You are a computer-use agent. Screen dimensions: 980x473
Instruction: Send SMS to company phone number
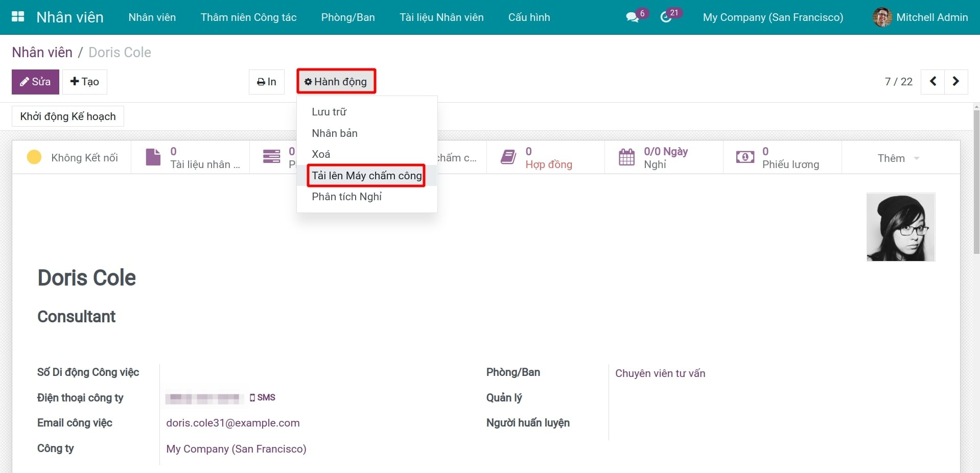(263, 397)
